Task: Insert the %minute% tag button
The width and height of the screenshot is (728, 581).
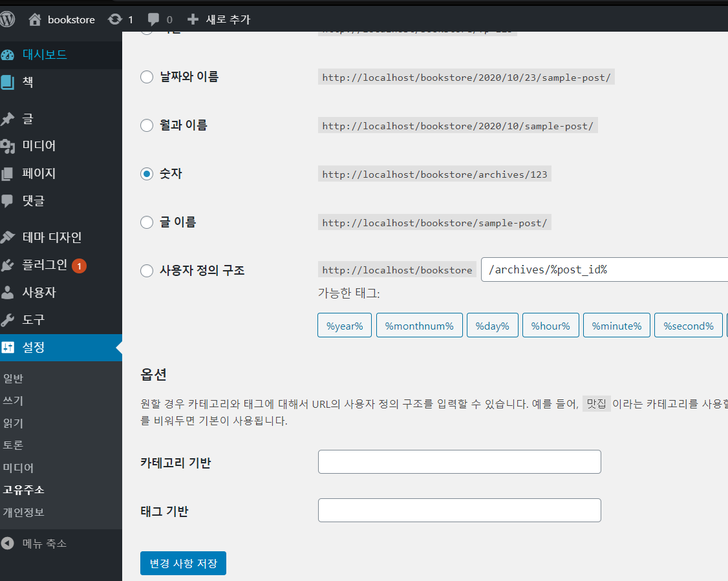Action: tap(617, 325)
